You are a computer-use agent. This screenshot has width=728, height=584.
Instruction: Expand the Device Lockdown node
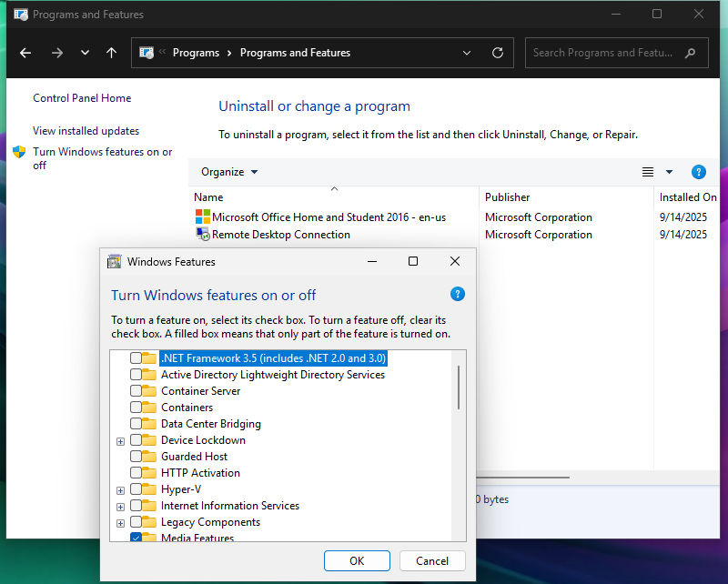121,441
